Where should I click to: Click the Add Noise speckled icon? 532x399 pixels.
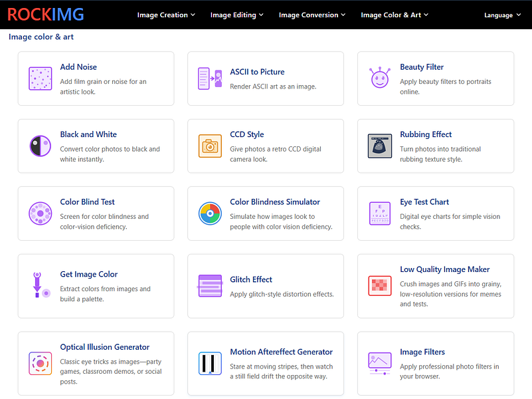(41, 78)
